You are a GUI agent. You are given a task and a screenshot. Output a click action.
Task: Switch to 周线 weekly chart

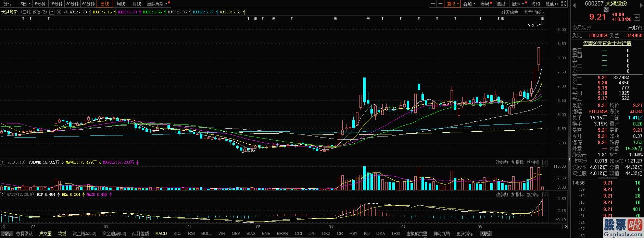click(121, 4)
